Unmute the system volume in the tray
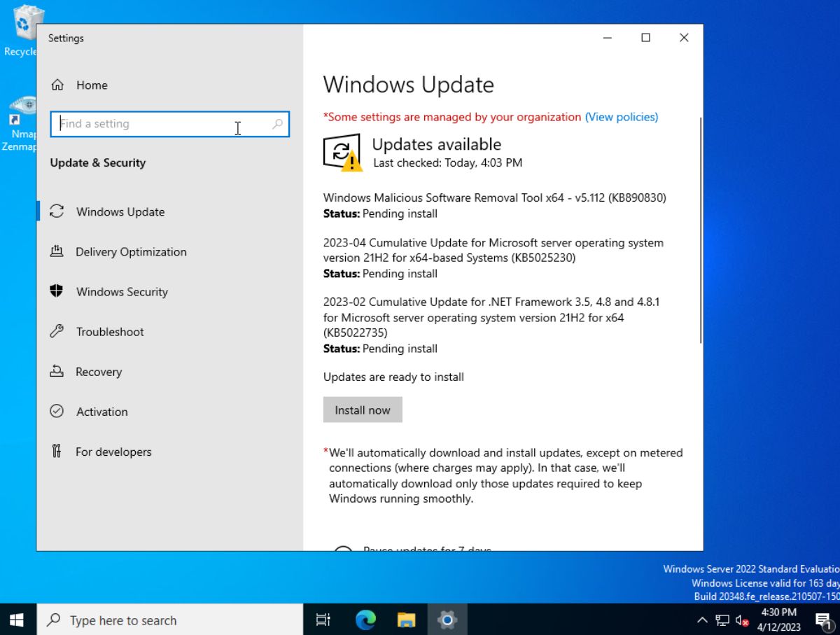This screenshot has width=840, height=635. tap(740, 620)
